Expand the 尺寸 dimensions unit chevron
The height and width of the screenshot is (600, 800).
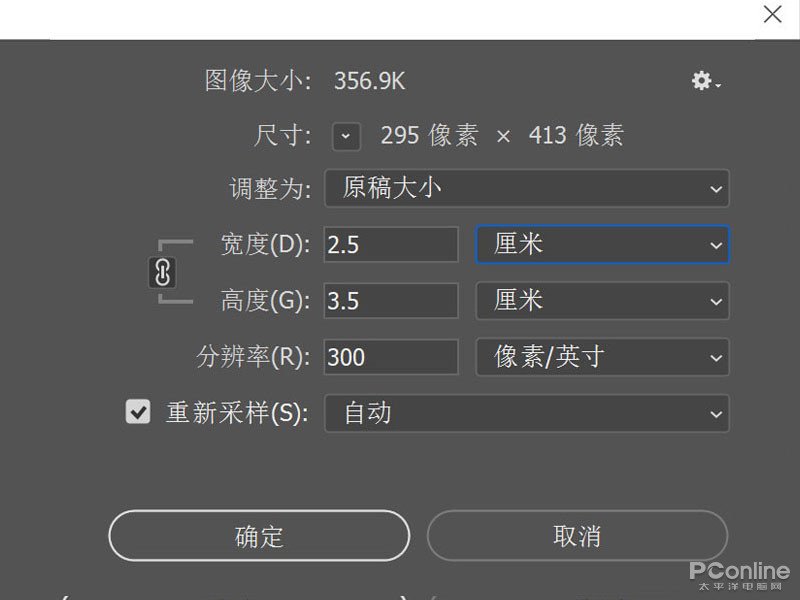tap(345, 136)
